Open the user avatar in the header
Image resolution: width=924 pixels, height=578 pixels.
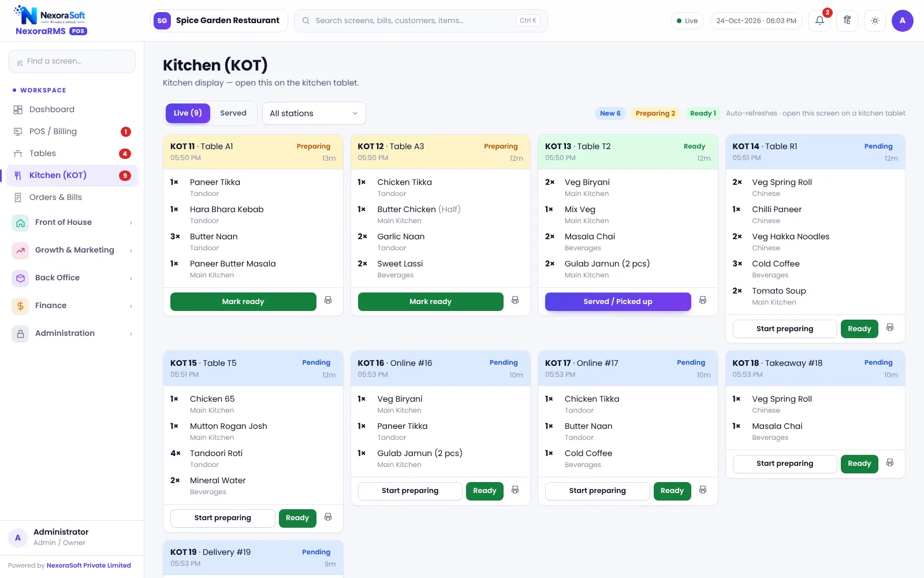903,21
